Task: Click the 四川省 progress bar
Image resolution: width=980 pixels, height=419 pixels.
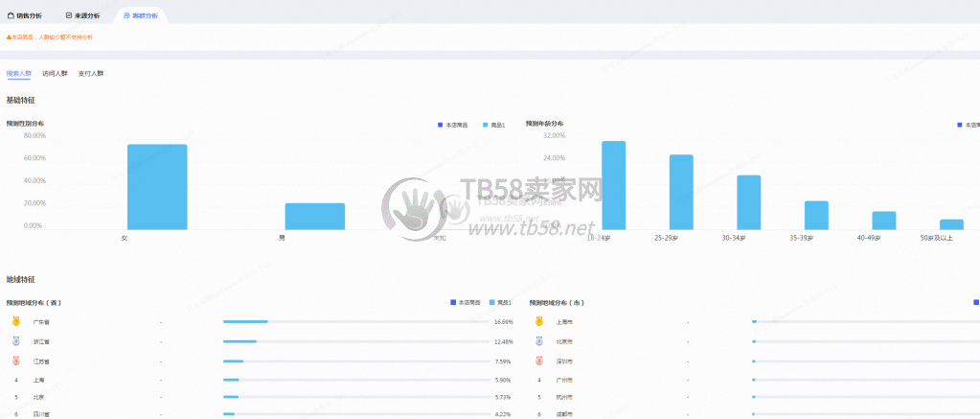Action: point(356,413)
